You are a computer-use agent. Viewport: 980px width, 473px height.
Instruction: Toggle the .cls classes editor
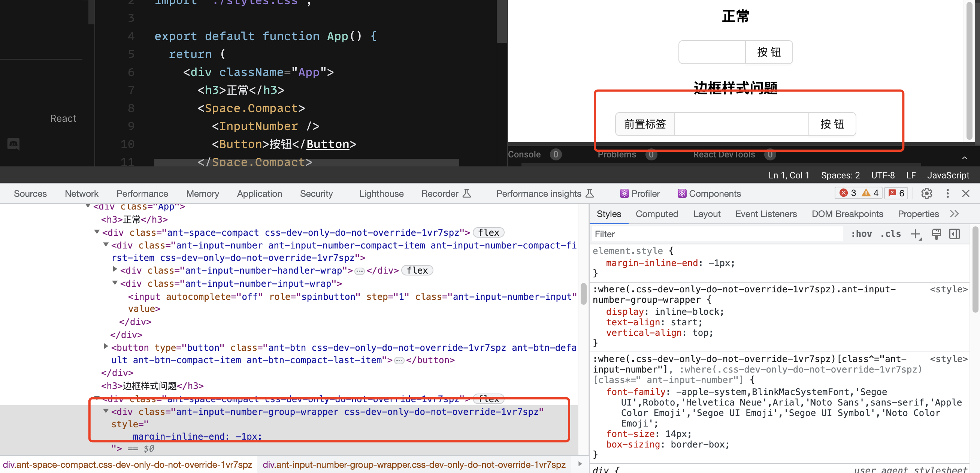(890, 234)
